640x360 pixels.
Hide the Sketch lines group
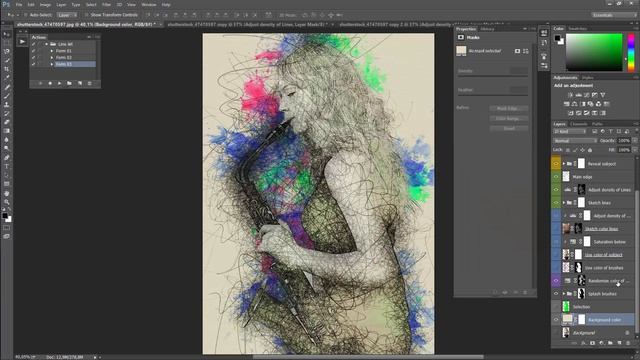pos(556,203)
